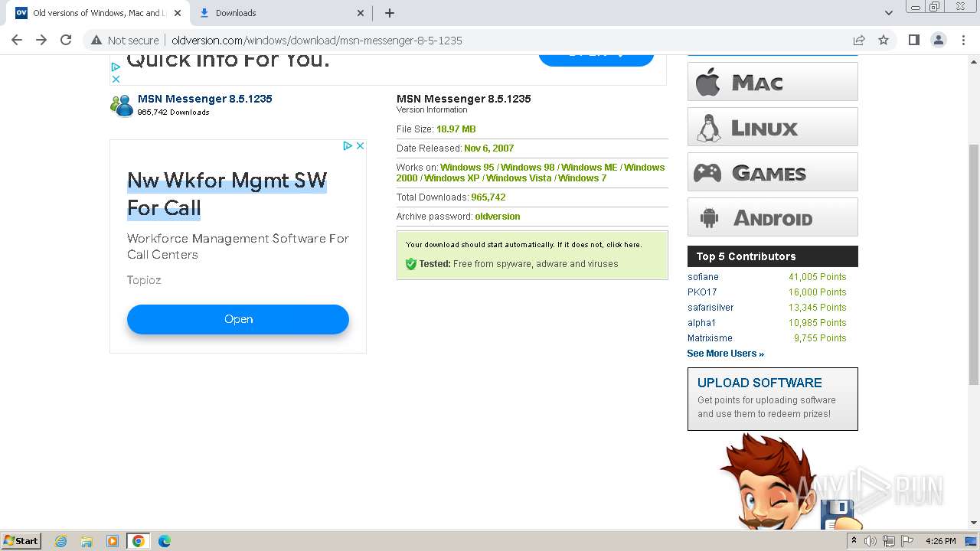
Task: Open contributor sofiane's profile
Action: [x=703, y=277]
